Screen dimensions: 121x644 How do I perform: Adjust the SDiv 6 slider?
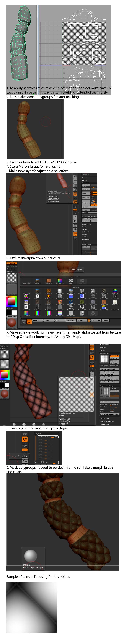[x=89, y=188]
